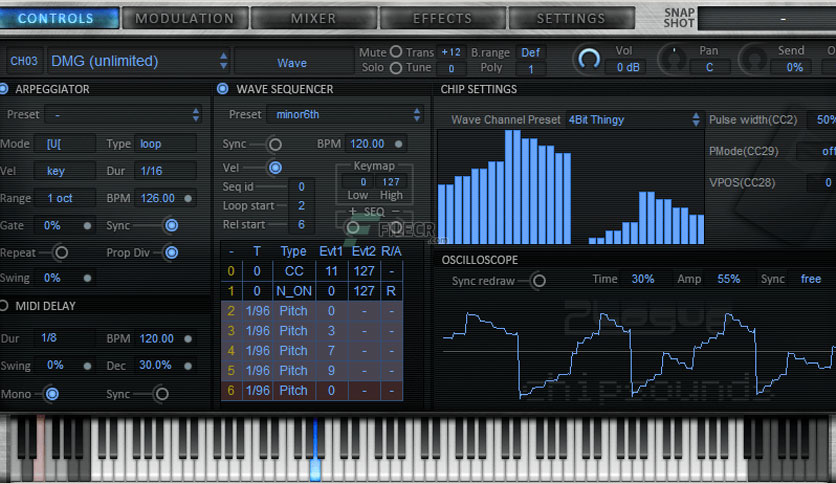Click the arpeggiator Mode field

(x=65, y=144)
